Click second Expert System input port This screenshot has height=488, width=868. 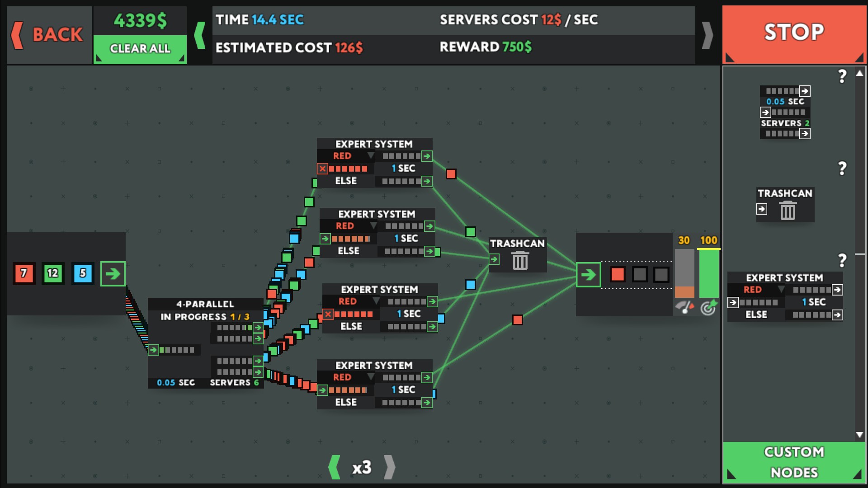pos(325,239)
